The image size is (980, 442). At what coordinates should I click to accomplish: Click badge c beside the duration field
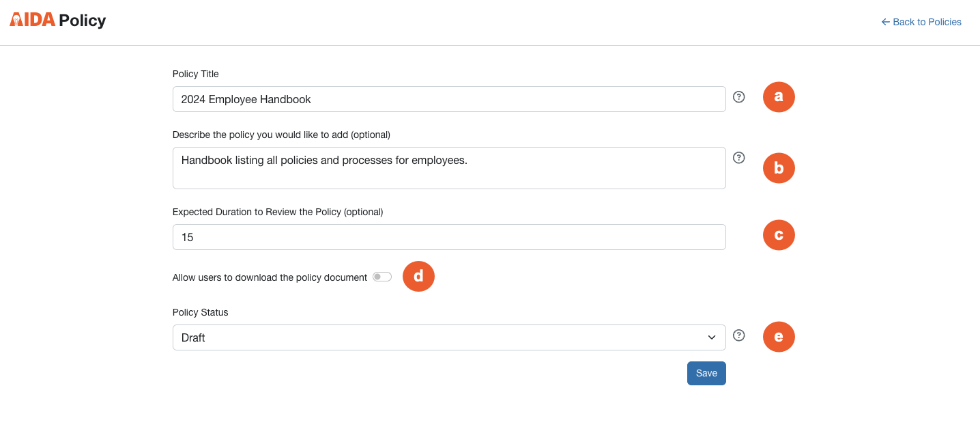[x=778, y=234]
